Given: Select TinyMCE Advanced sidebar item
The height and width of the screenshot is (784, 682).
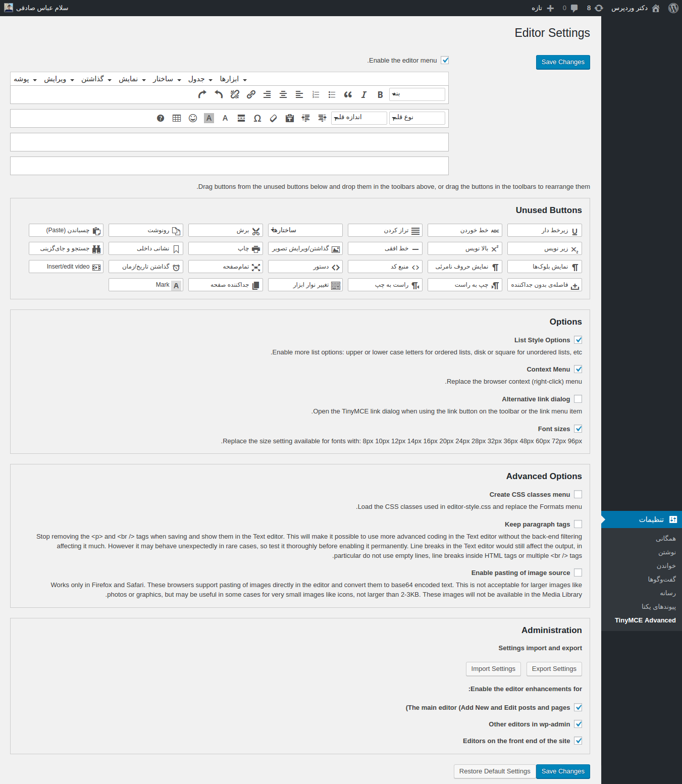Looking at the screenshot, I should 645,620.
